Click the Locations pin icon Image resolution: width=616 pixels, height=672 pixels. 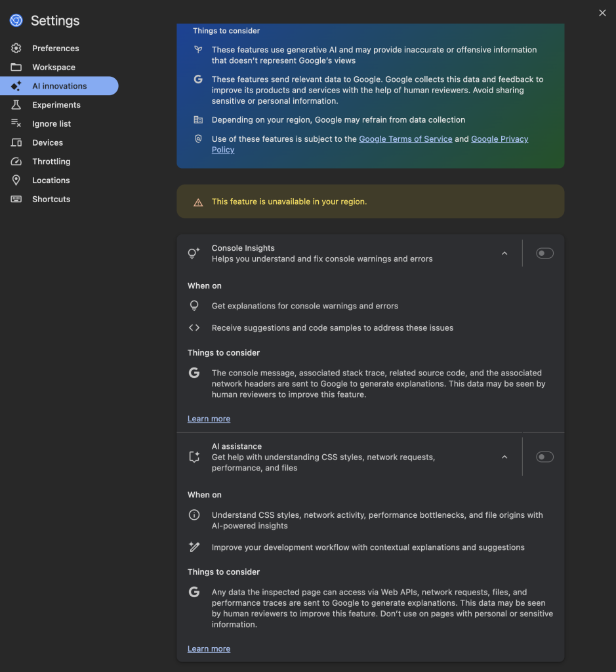(16, 180)
